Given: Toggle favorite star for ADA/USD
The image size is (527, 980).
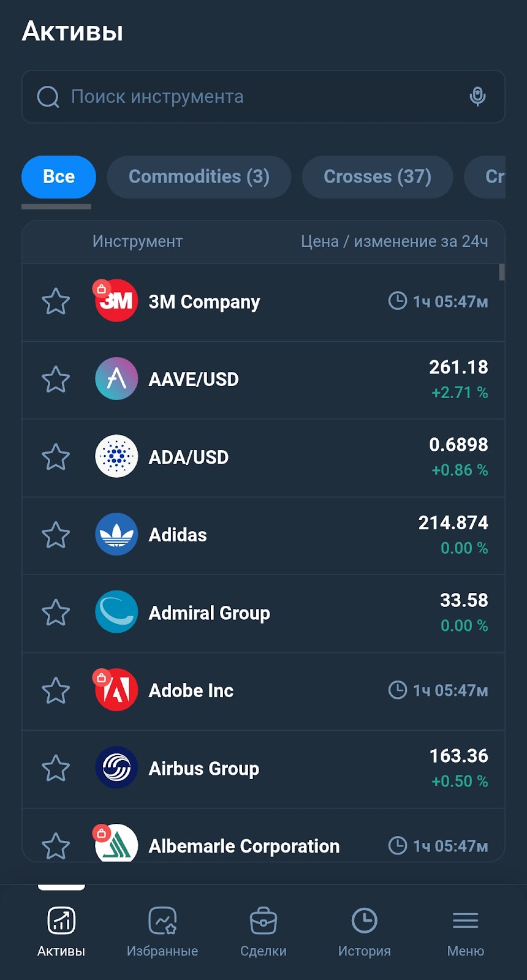Looking at the screenshot, I should pos(56,457).
